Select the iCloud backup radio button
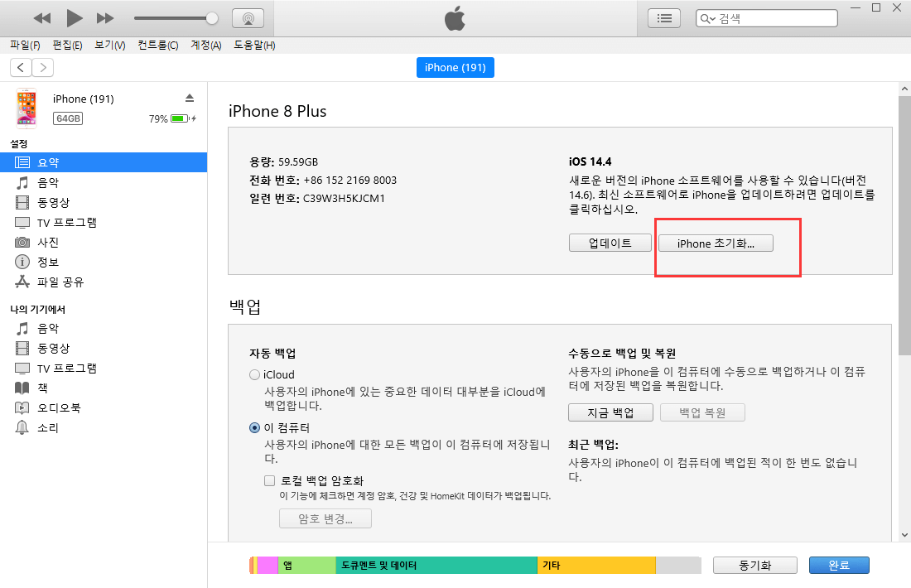Image resolution: width=911 pixels, height=588 pixels. coord(254,374)
